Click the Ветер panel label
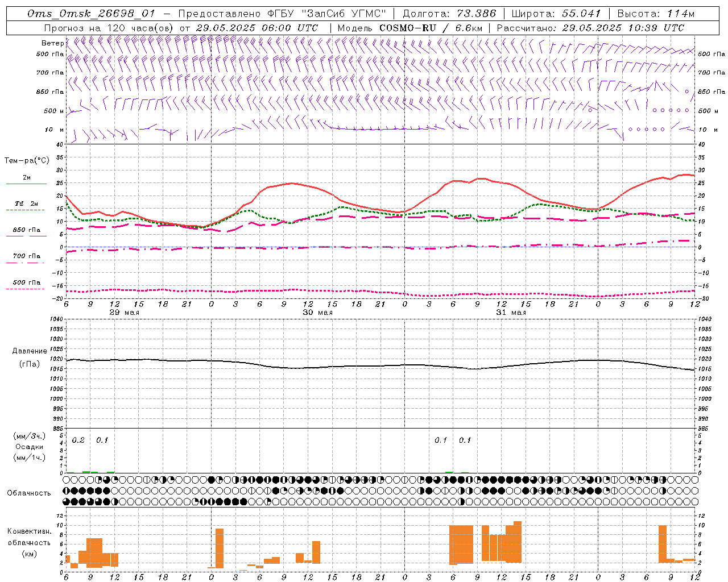Image resolution: width=728 pixels, height=582 pixels. tap(52, 43)
